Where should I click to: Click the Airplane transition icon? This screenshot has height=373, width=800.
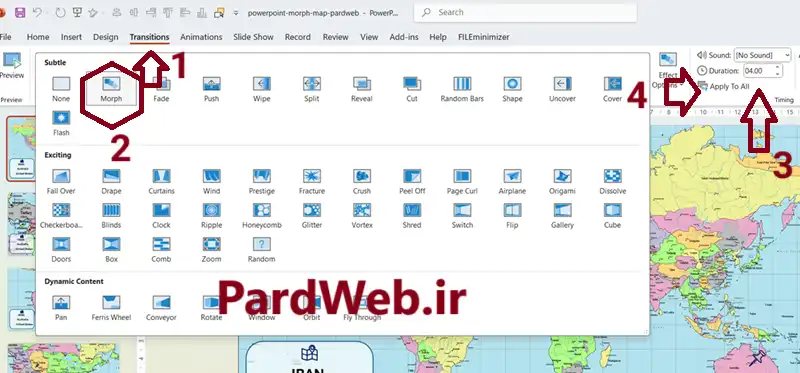(512, 176)
